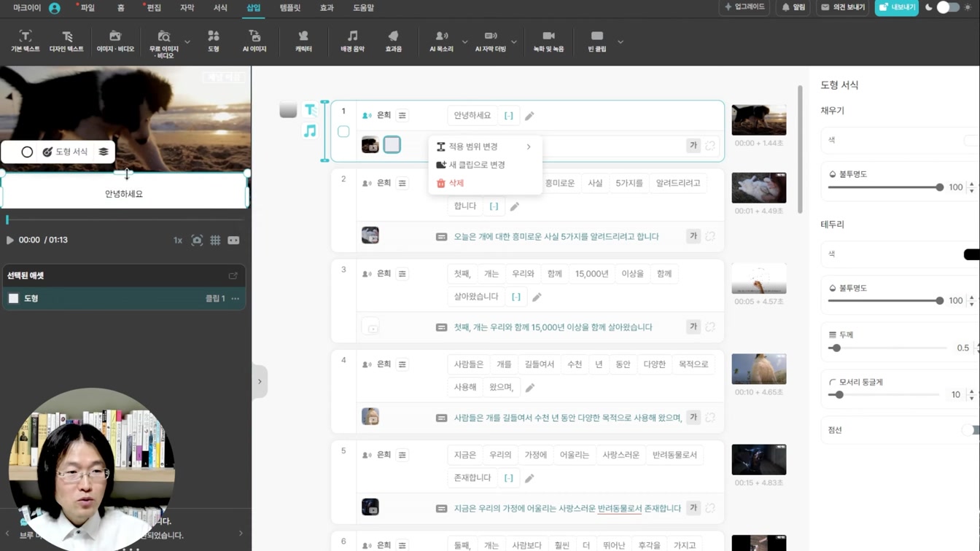Insert basic text with 기본 텍스트

25,42
